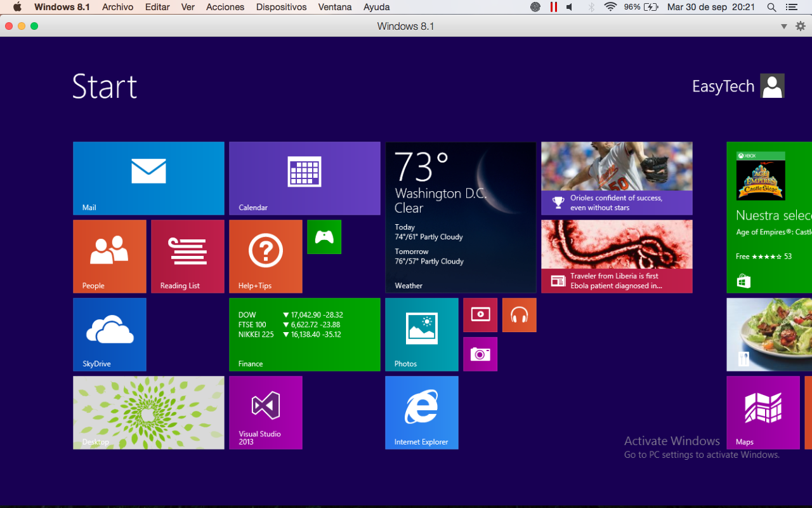Open the Reading List tile
812x508 pixels.
pos(188,257)
